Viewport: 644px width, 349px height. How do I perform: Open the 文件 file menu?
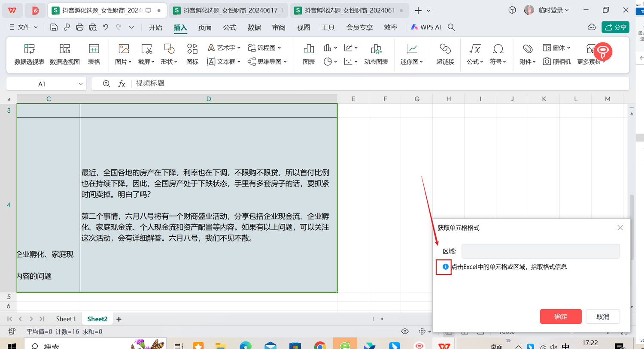pyautogui.click(x=24, y=27)
